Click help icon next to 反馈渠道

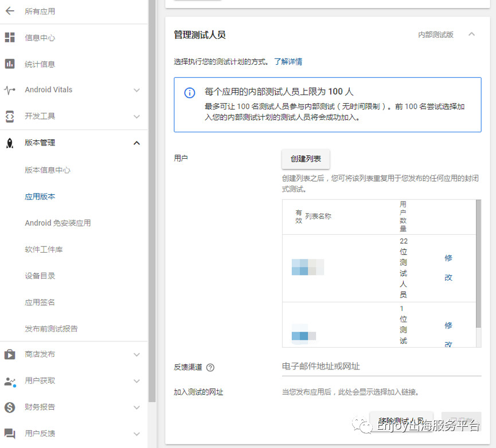(210, 368)
